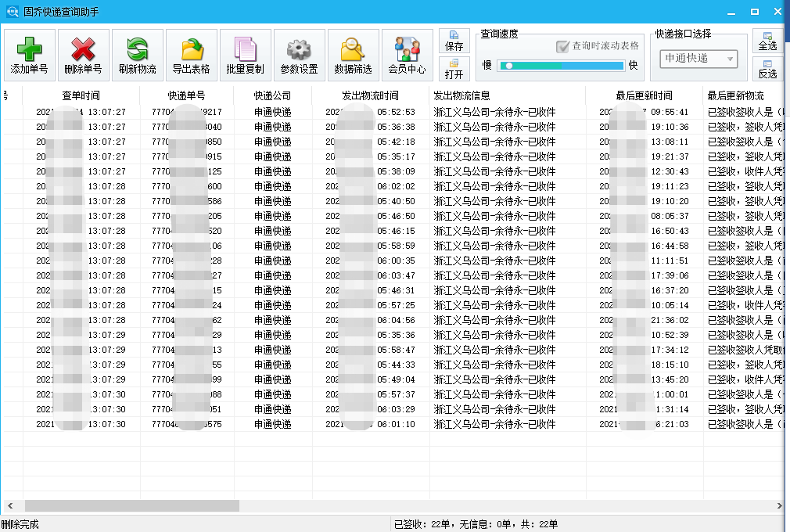Select update time cell 19:21:37

click(x=644, y=156)
